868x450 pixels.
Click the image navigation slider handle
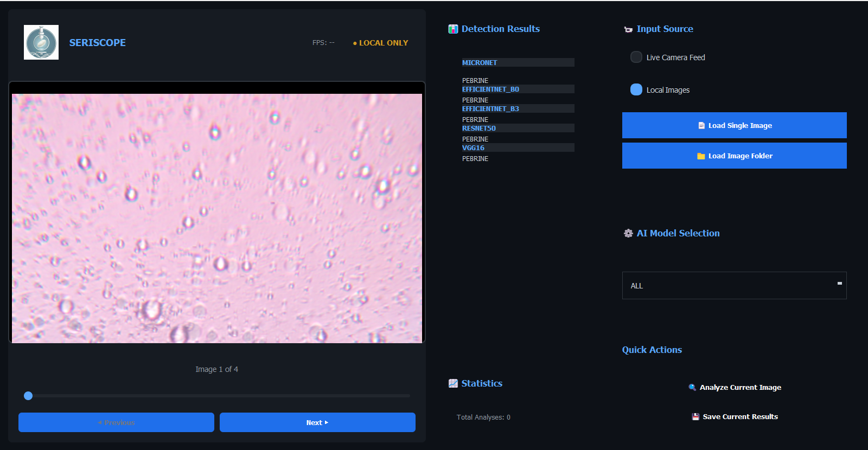coord(28,396)
